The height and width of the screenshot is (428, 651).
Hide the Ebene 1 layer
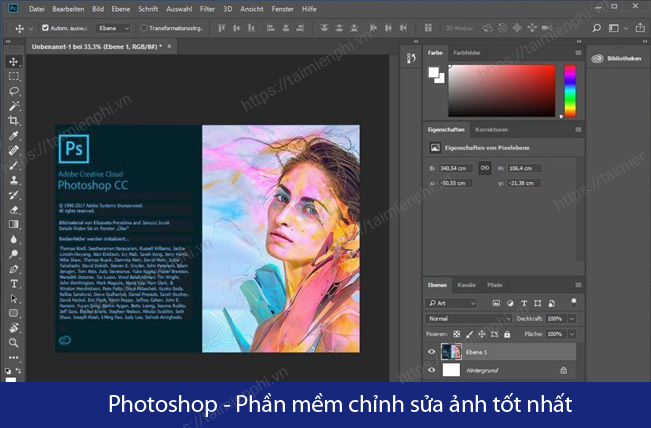click(431, 352)
